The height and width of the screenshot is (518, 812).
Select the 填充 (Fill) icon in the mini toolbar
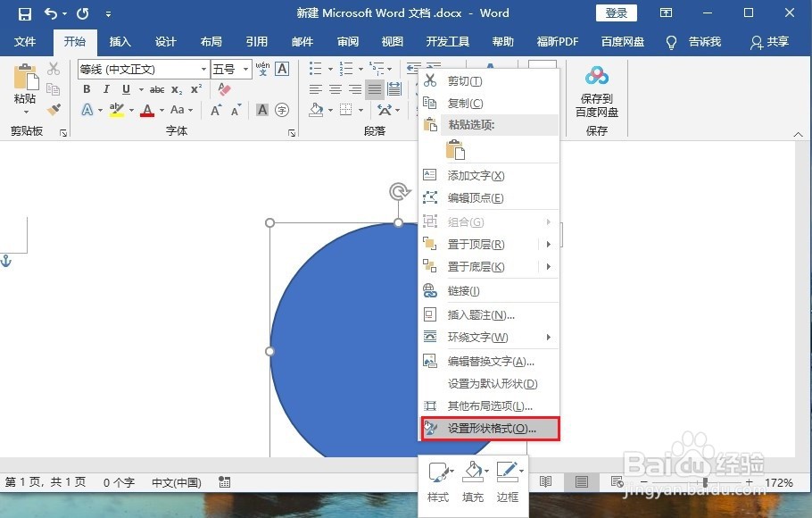click(474, 476)
